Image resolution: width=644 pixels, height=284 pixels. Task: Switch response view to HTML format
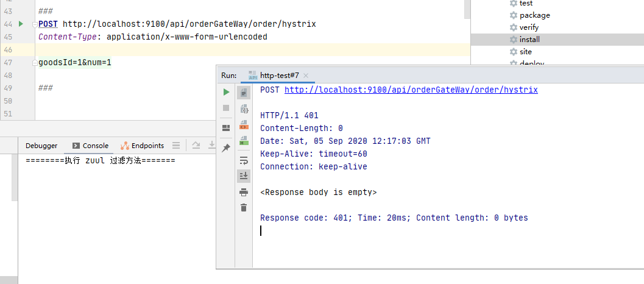pyautogui.click(x=244, y=141)
